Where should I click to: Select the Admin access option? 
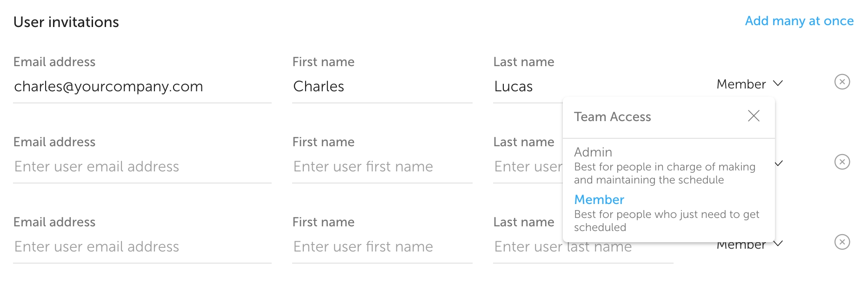[x=593, y=152]
